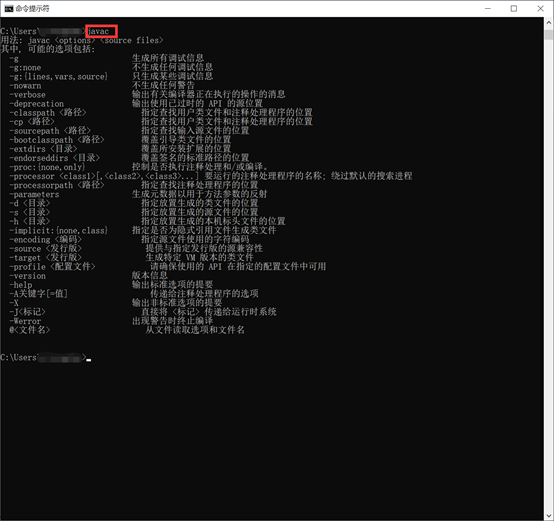This screenshot has width=554, height=521.
Task: Click the '@<文件名>' option
Action: [x=30, y=330]
